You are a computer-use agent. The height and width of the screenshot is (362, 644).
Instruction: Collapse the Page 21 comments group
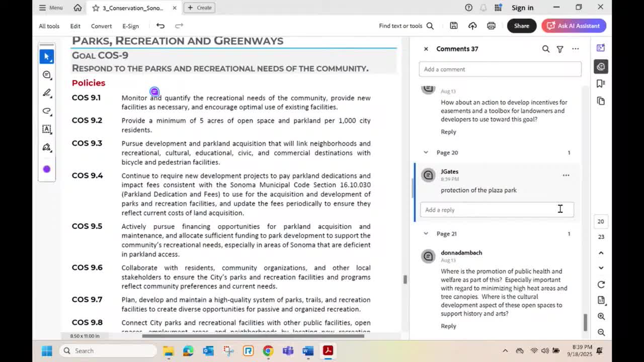pos(426,233)
